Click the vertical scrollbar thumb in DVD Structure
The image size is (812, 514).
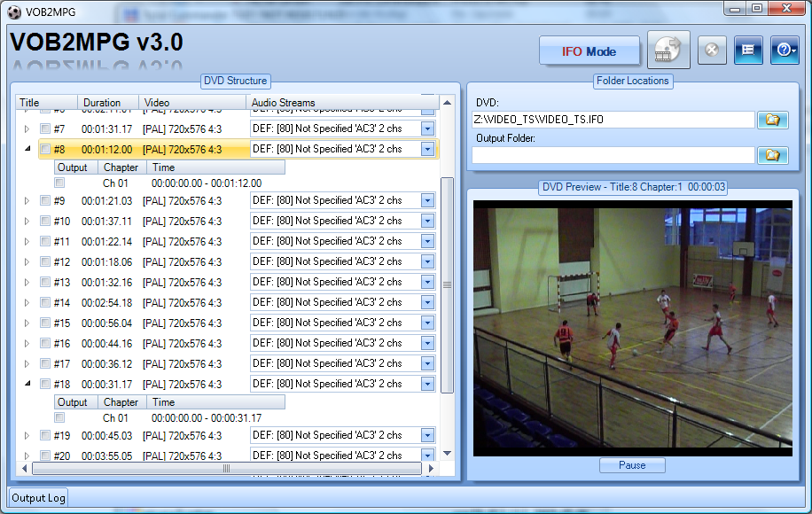coord(448,284)
